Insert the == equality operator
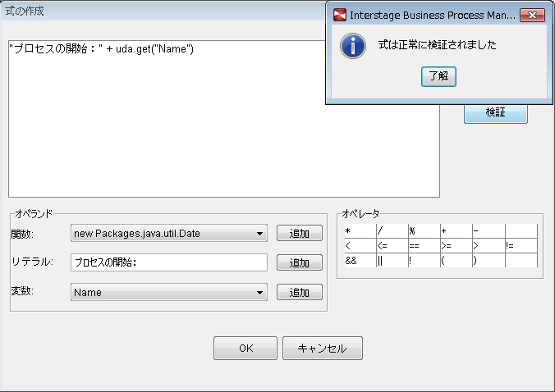 point(424,246)
